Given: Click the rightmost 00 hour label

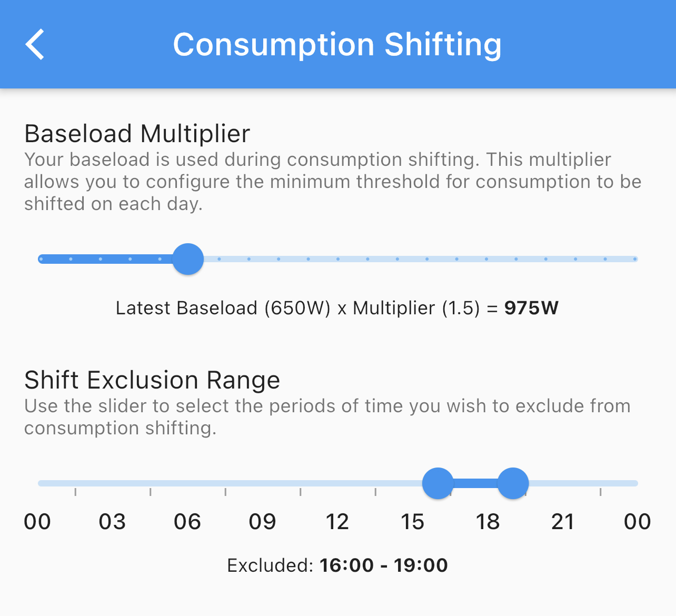Looking at the screenshot, I should (x=638, y=522).
